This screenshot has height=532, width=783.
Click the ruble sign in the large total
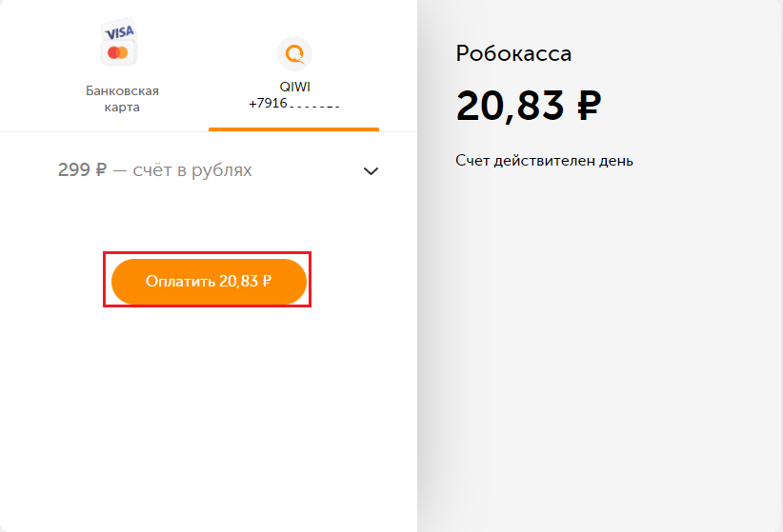tap(589, 106)
